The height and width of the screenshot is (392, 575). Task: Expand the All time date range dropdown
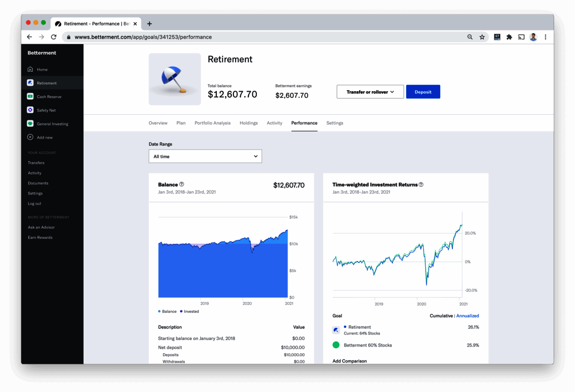tap(205, 156)
